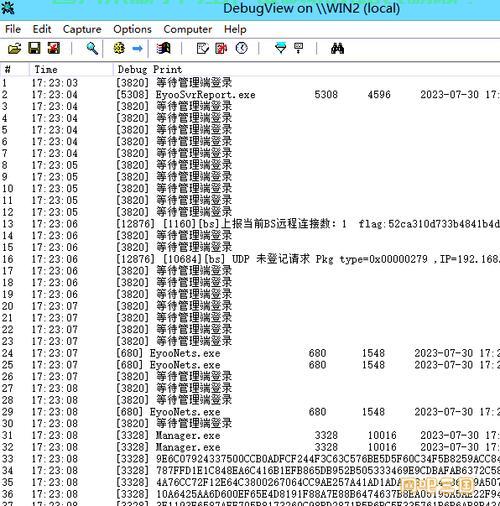Expand the Computer menu

click(188, 29)
